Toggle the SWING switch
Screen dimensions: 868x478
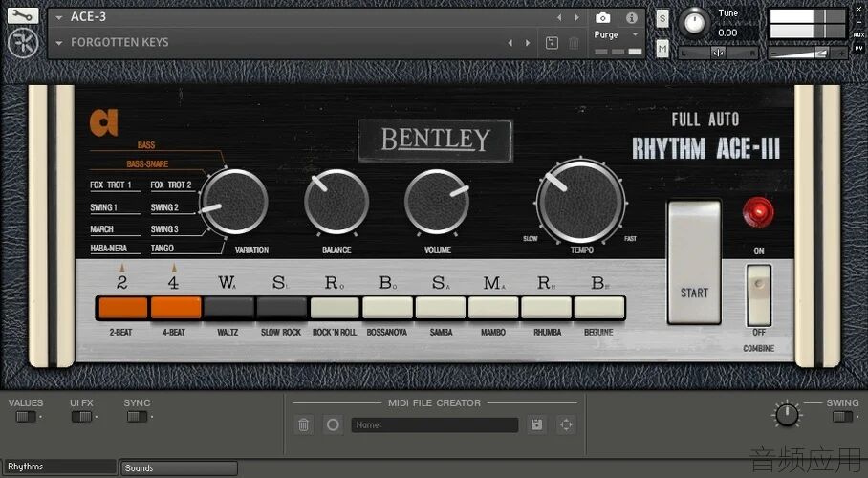click(x=842, y=417)
